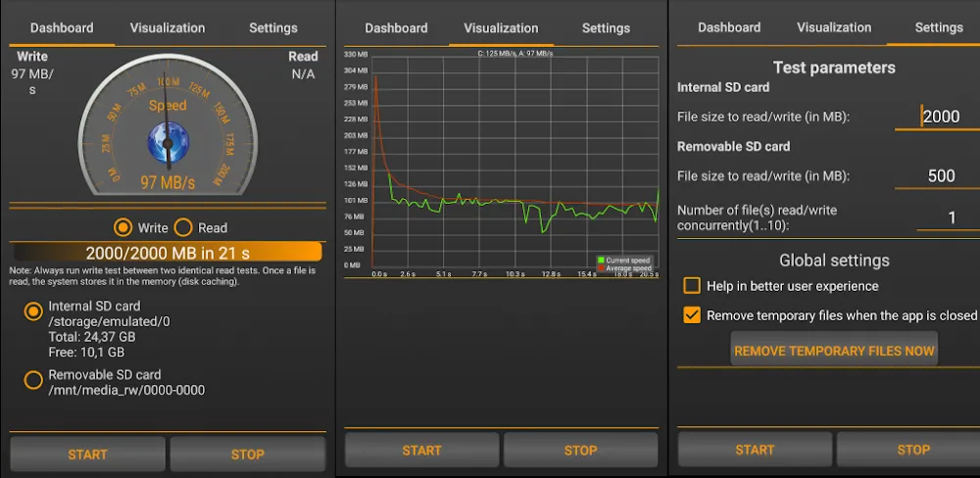The image size is (980, 478).
Task: Click the 97 MB/s reading on gauge
Action: point(168,182)
